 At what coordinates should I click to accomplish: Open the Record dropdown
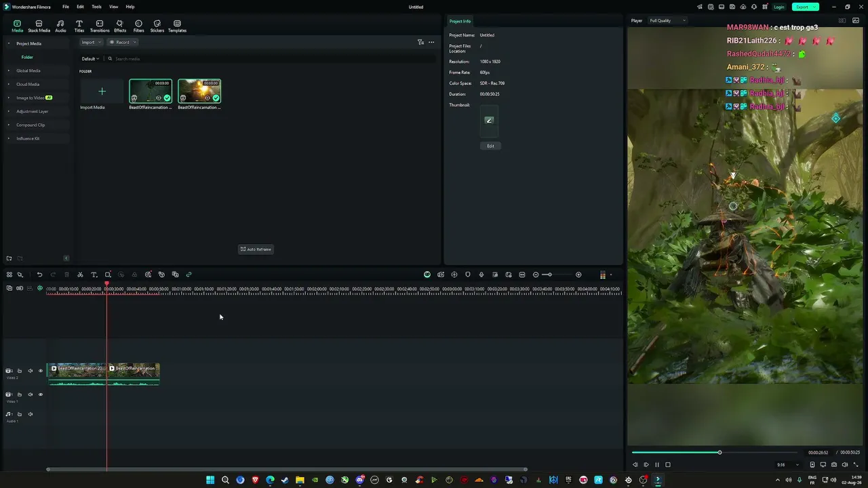pyautogui.click(x=123, y=42)
